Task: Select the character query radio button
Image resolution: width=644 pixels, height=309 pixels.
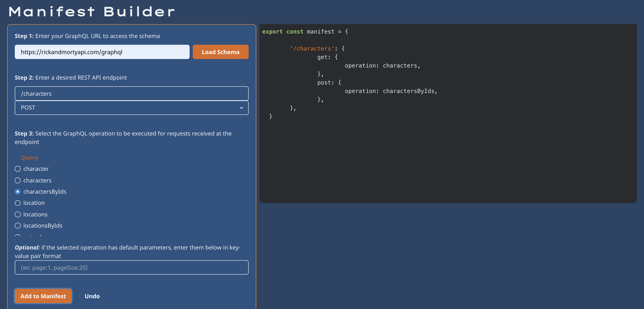Action: pos(18,169)
